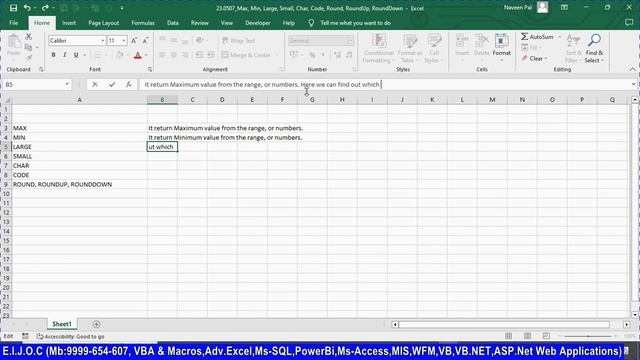Switch to Insert tab

pyautogui.click(x=69, y=23)
